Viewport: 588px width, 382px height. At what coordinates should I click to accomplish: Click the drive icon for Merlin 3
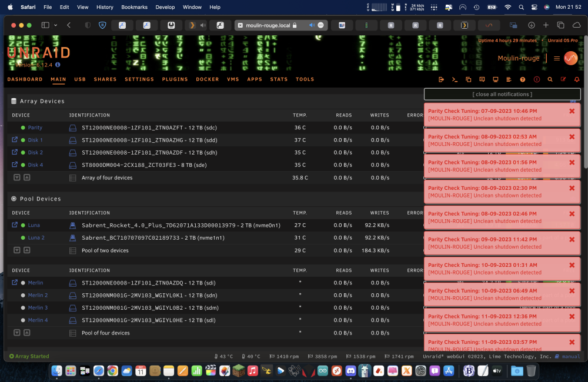(73, 308)
